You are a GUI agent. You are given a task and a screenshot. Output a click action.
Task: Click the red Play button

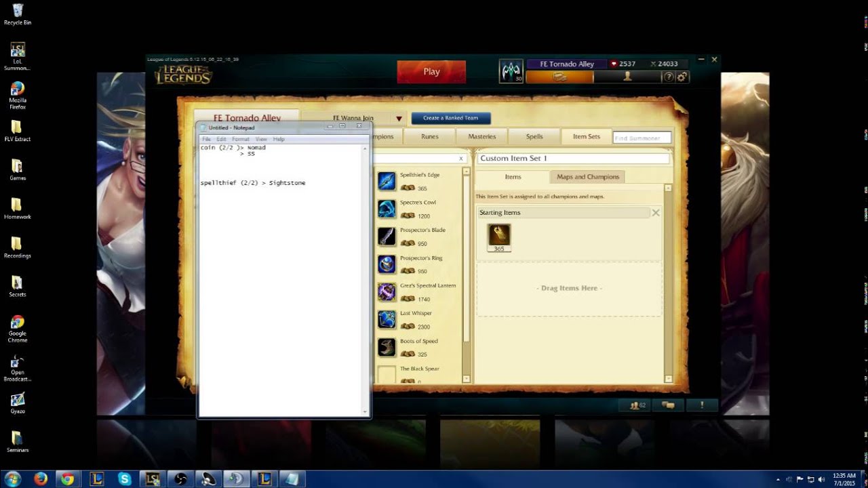coord(431,72)
